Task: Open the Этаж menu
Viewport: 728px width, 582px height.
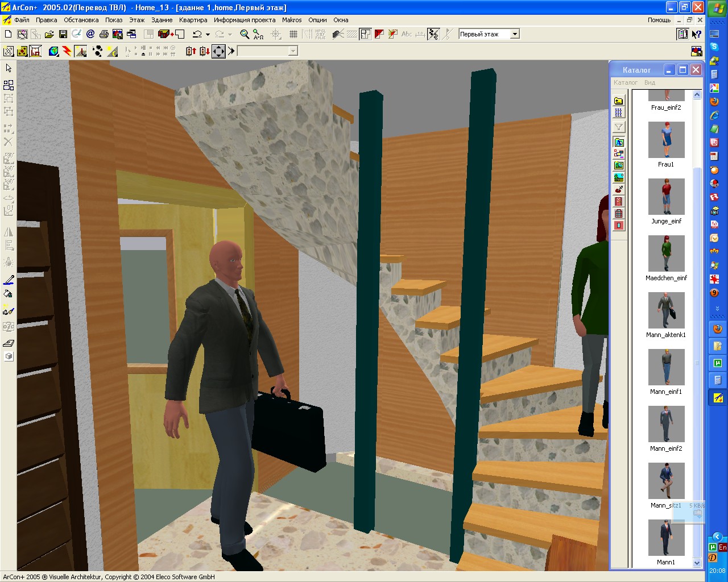Action: [137, 20]
